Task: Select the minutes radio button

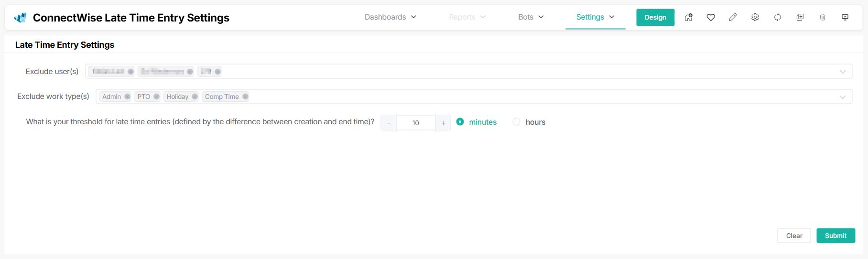Action: pos(460,122)
